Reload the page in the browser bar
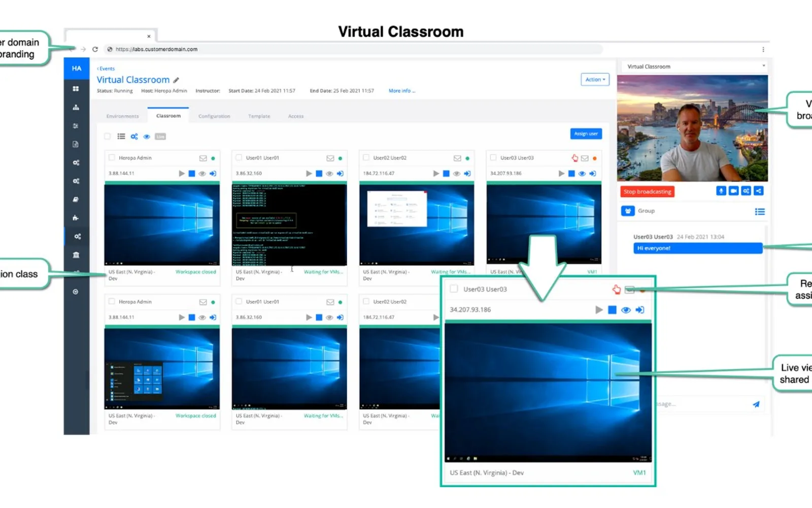Screen dimensions: 812x508 [x=95, y=49]
